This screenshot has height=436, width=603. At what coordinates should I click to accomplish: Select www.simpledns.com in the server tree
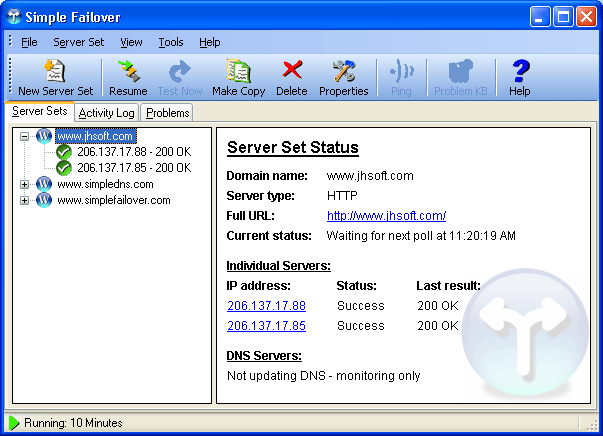coord(105,184)
